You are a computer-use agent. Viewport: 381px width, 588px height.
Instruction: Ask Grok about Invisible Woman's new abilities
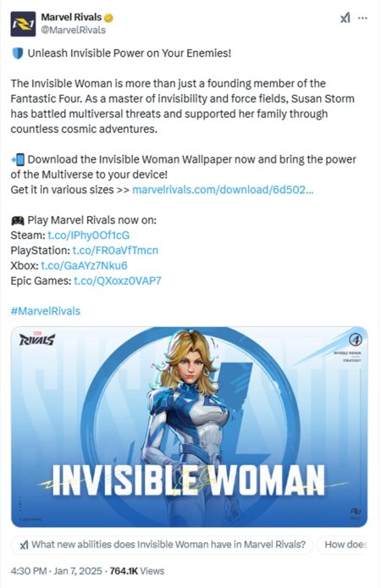(163, 545)
